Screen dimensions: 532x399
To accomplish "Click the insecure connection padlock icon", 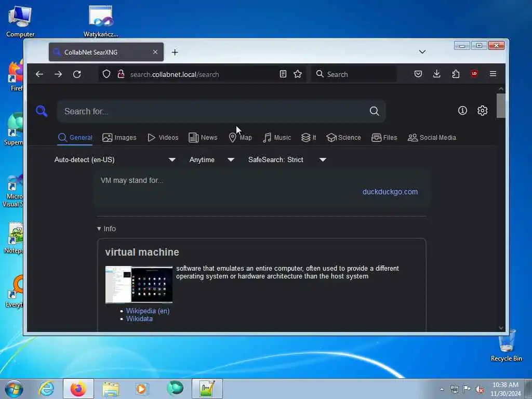I will pyautogui.click(x=121, y=74).
